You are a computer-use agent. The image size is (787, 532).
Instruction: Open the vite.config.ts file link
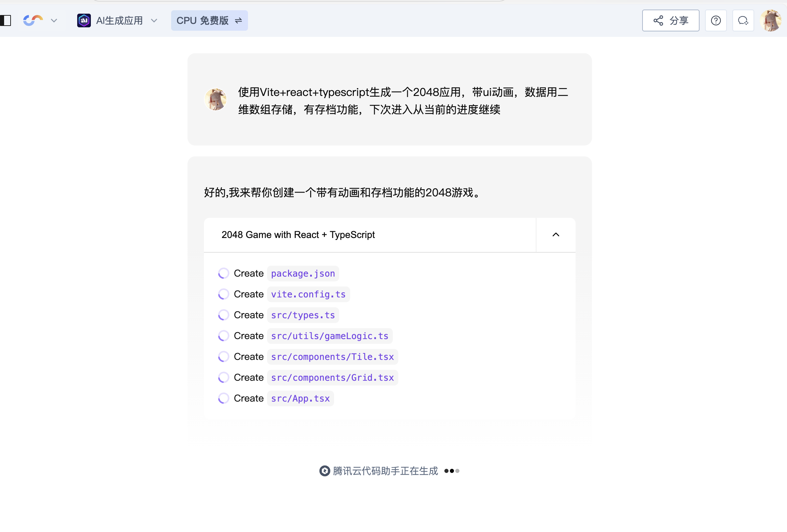[x=308, y=294]
